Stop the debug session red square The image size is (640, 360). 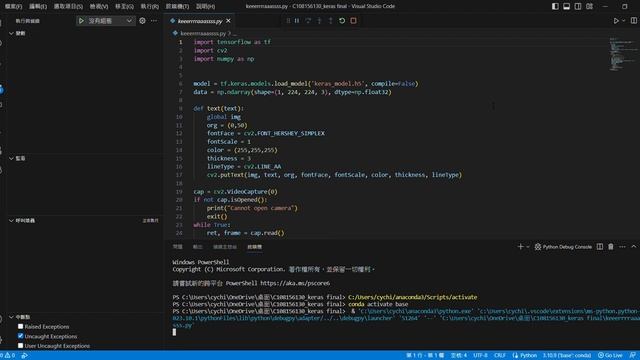tap(353, 20)
